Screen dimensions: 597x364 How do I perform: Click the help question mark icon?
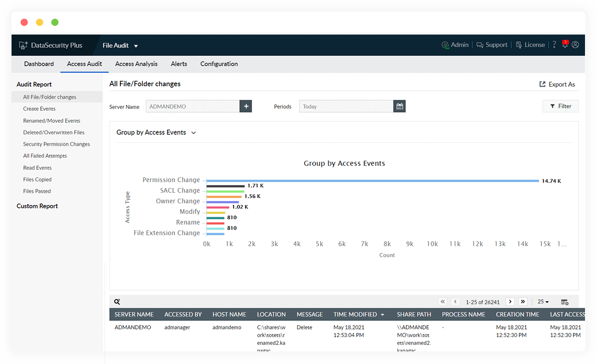[x=554, y=45]
